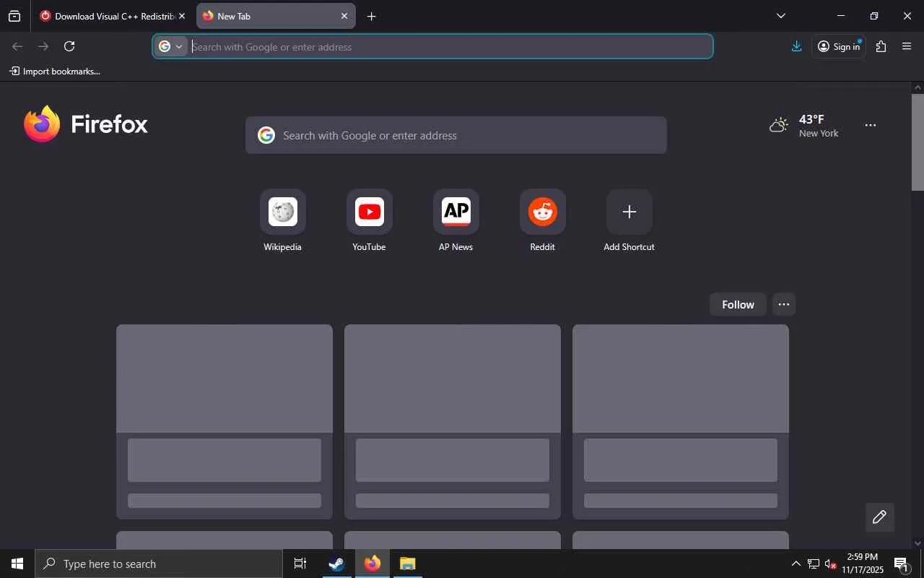
Task: Close the Download Visual C++ tab
Action: pyautogui.click(x=182, y=16)
